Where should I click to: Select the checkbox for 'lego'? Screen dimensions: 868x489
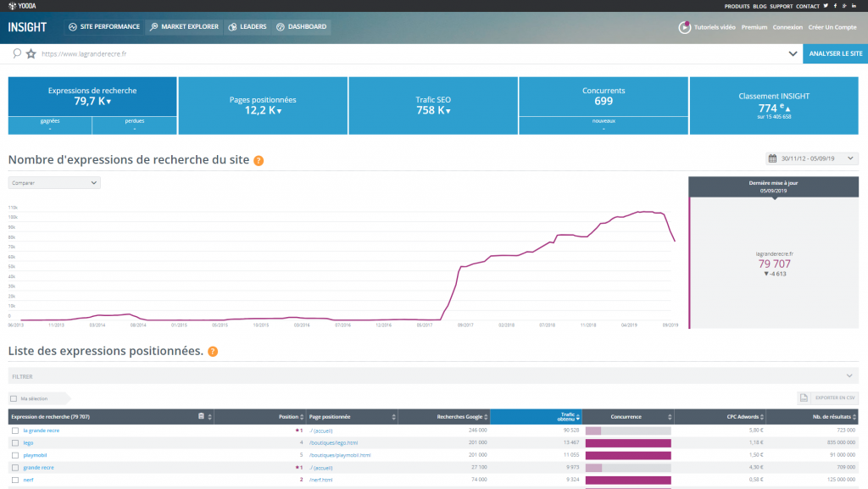pos(15,443)
